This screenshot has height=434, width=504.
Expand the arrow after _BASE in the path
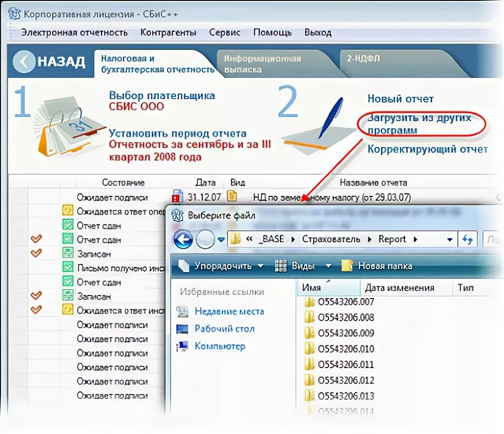[293, 239]
